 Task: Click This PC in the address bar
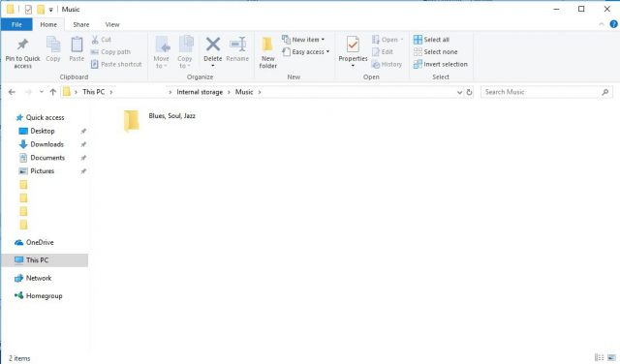coord(93,92)
